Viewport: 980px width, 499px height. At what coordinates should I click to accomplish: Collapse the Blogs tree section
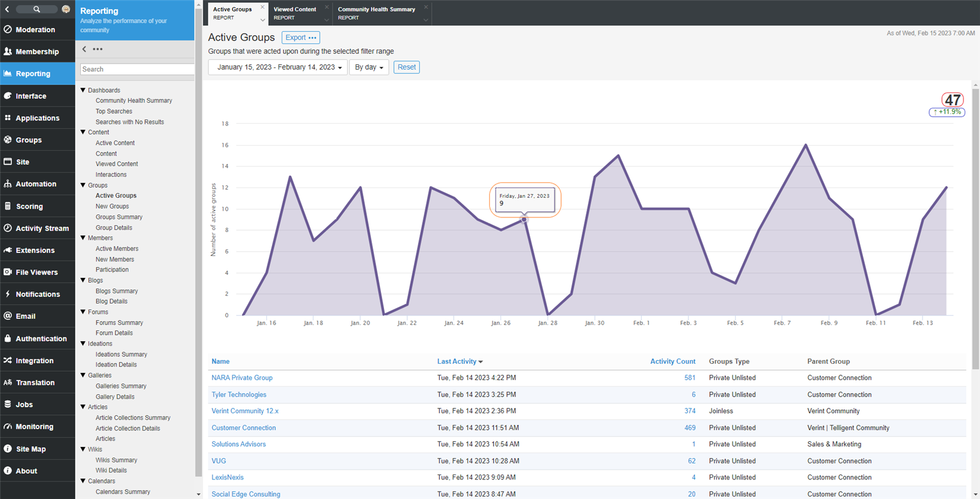click(x=83, y=280)
